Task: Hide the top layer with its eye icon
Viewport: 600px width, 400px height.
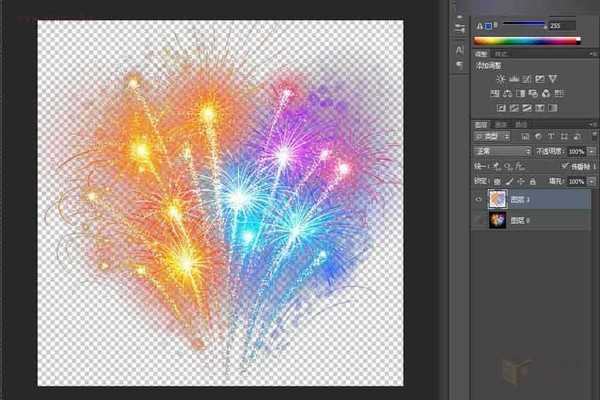Action: (478, 198)
